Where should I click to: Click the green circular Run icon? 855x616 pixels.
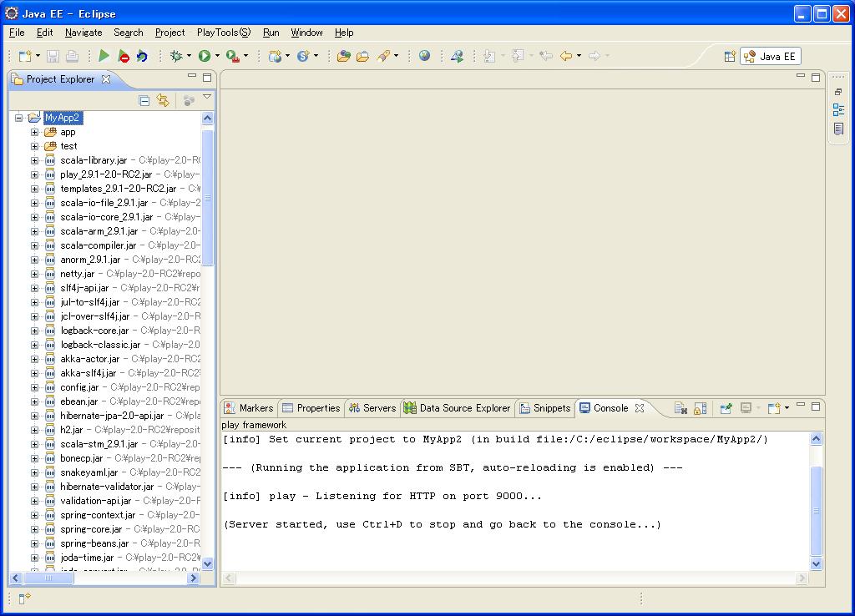[x=205, y=56]
